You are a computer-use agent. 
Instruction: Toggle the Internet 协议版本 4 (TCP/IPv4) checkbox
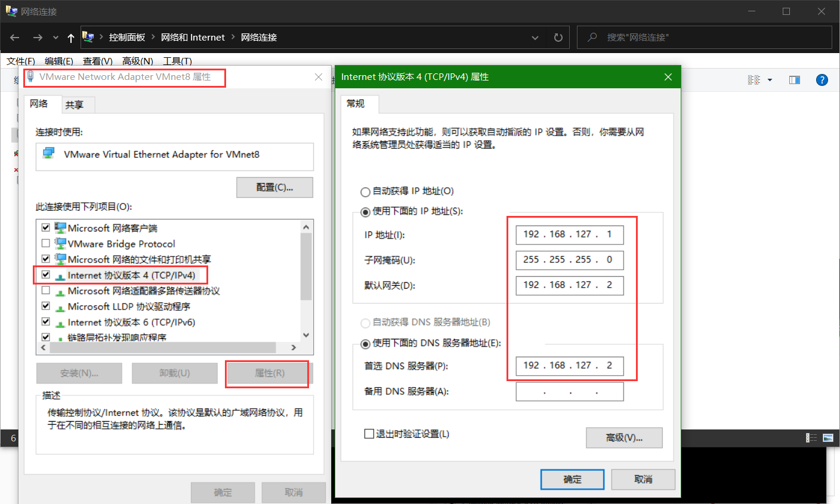pos(46,275)
